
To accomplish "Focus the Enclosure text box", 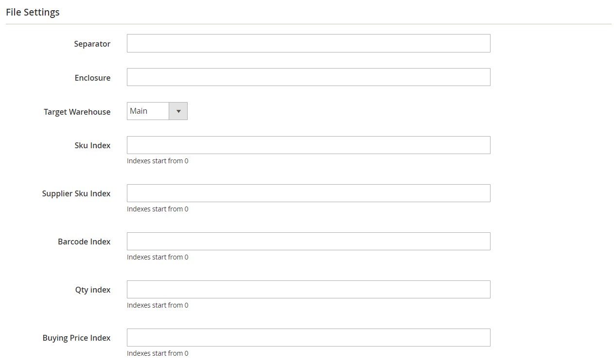I will [308, 77].
